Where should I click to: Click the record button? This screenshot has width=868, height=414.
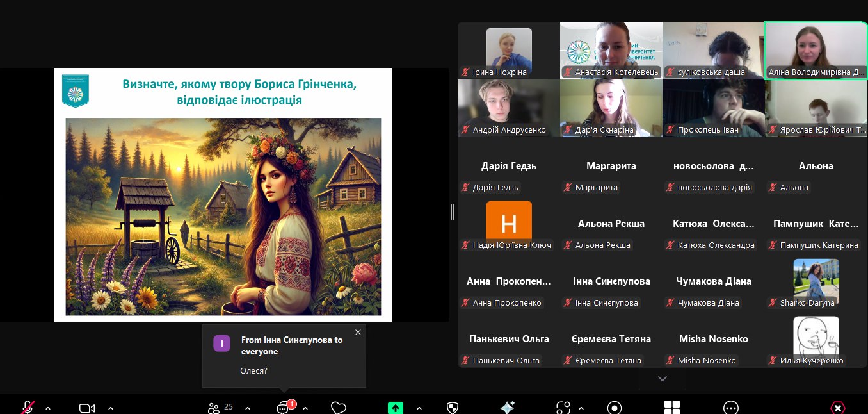(x=615, y=408)
